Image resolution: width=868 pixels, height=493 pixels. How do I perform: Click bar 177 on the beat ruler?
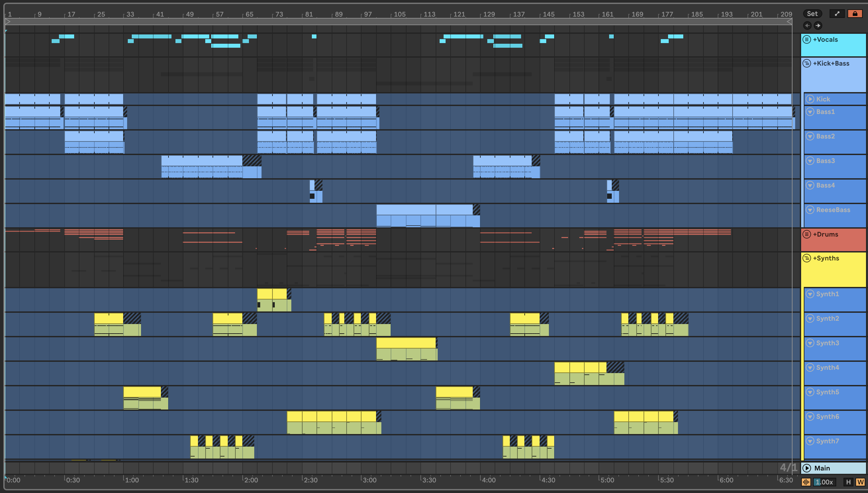click(667, 14)
